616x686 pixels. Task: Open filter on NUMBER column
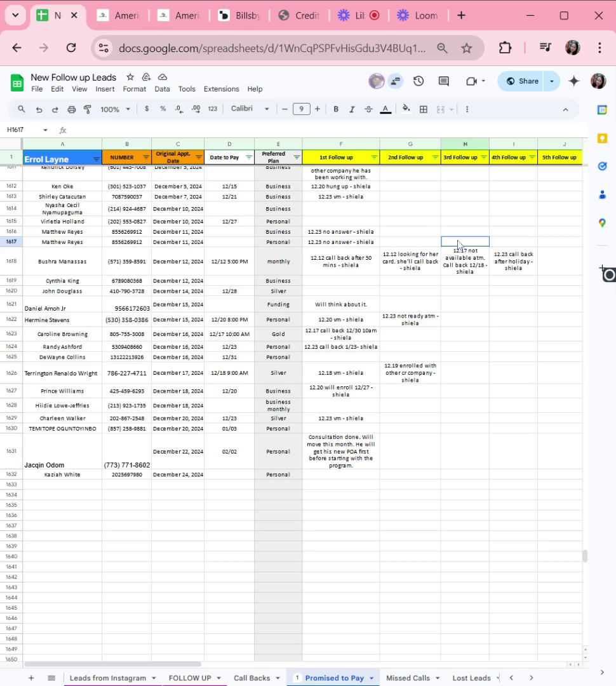click(x=146, y=158)
